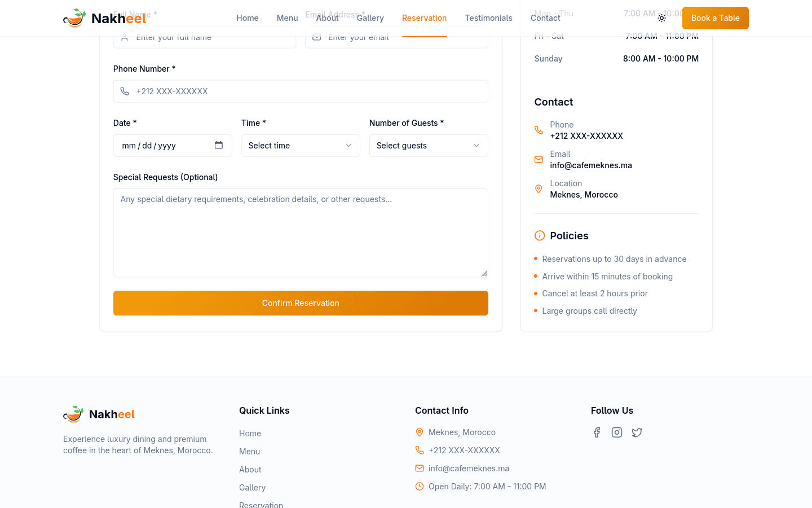Image resolution: width=812 pixels, height=508 pixels.
Task: Follow the footer Menu quick link
Action: coord(249,452)
